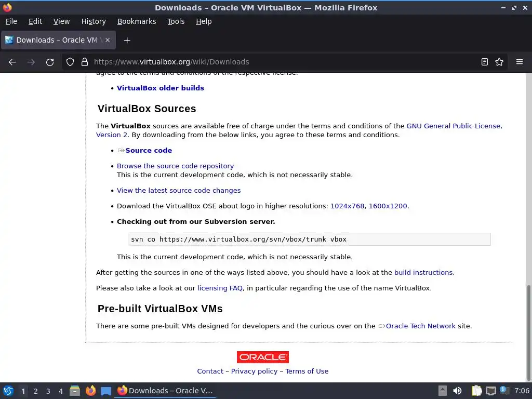Open the Bookmarks menu

click(137, 21)
